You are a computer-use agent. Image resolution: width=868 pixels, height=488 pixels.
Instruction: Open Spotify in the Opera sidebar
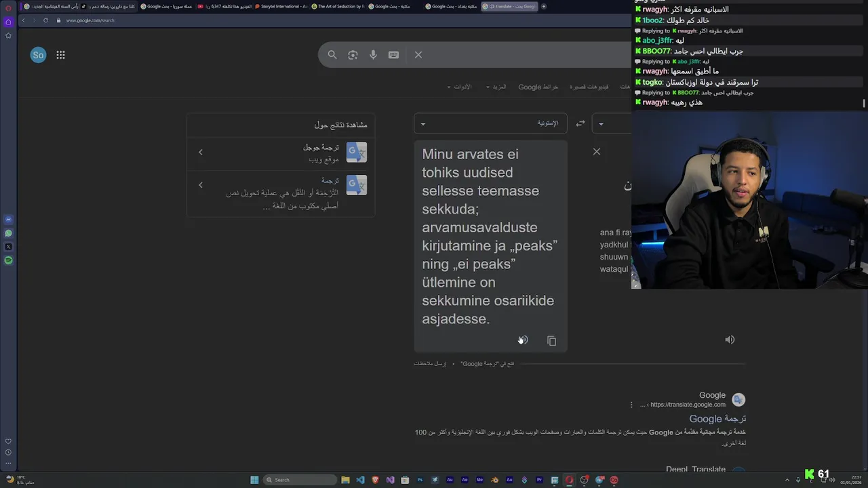pyautogui.click(x=8, y=260)
